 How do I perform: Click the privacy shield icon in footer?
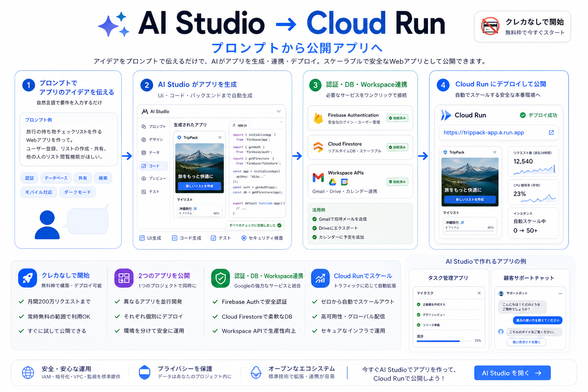[x=144, y=372]
